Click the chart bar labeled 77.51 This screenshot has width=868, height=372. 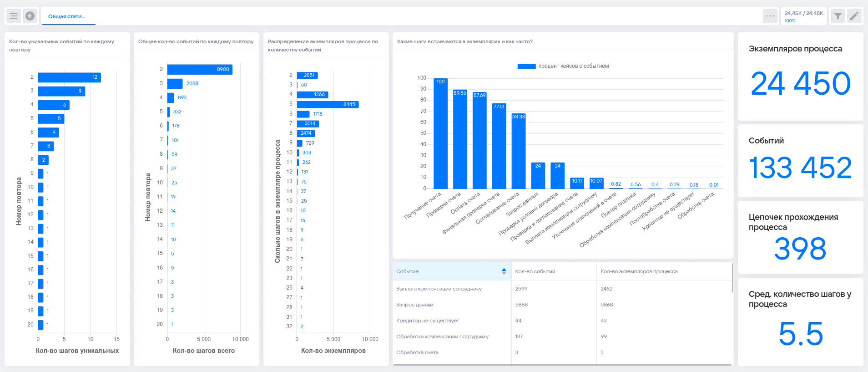[499, 146]
